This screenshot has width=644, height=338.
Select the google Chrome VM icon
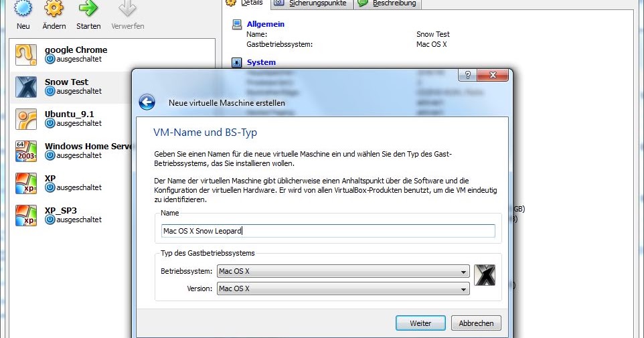[26, 55]
